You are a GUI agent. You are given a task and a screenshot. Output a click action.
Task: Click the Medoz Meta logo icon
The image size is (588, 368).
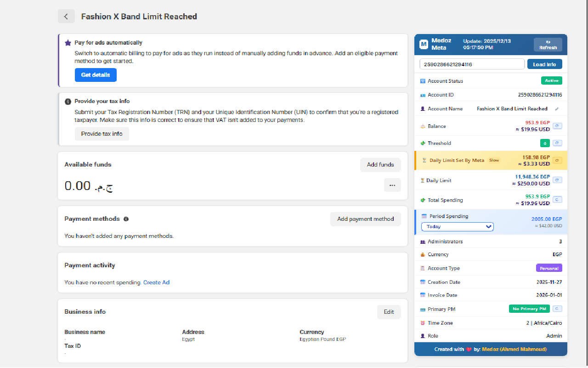click(424, 44)
